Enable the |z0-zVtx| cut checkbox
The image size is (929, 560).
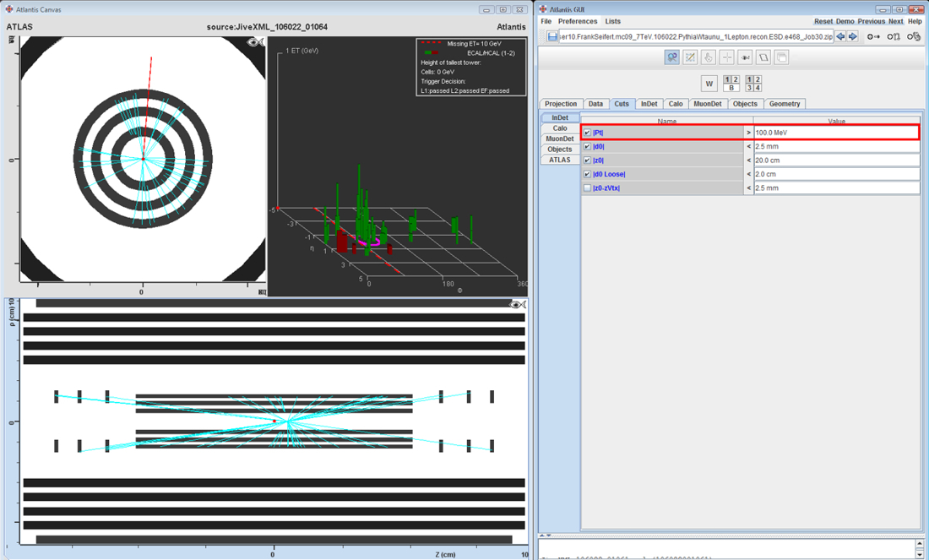coord(588,188)
